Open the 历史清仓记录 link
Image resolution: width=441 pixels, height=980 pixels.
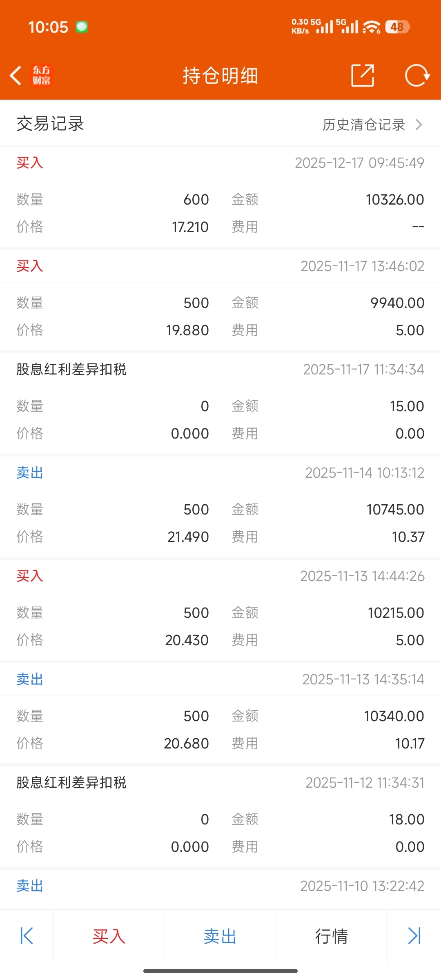(x=363, y=125)
